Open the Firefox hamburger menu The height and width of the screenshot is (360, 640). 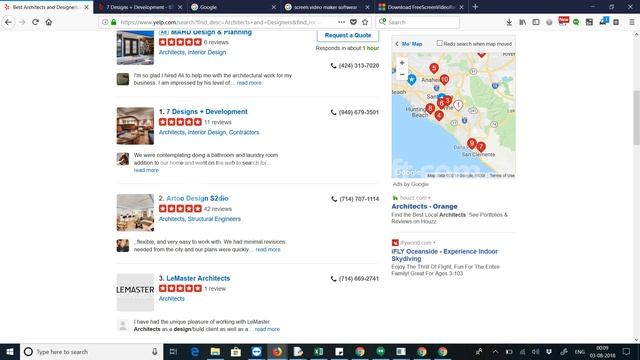(x=631, y=22)
